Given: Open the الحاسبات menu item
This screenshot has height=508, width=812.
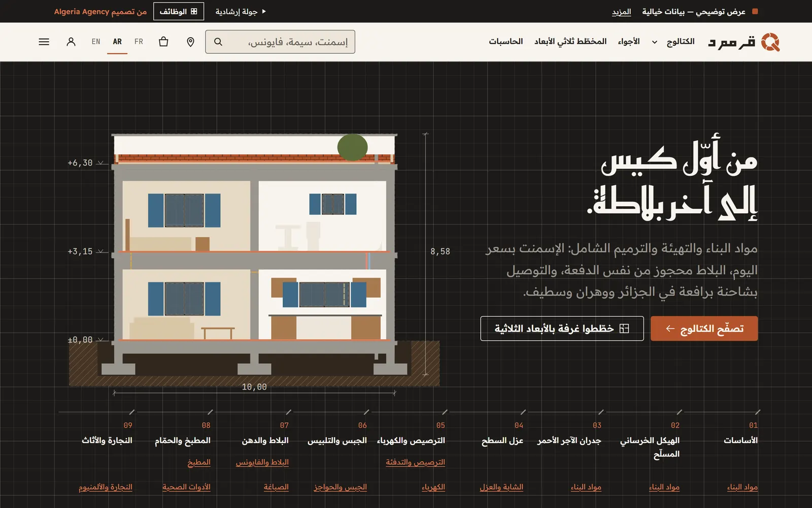Looking at the screenshot, I should click(x=506, y=41).
